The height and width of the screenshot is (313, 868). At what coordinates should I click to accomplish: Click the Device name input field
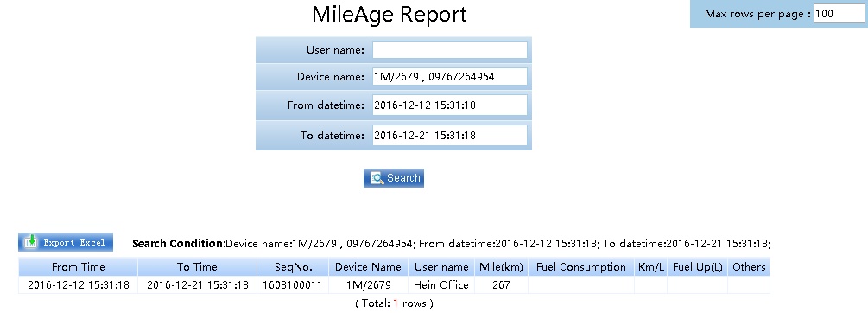point(449,76)
